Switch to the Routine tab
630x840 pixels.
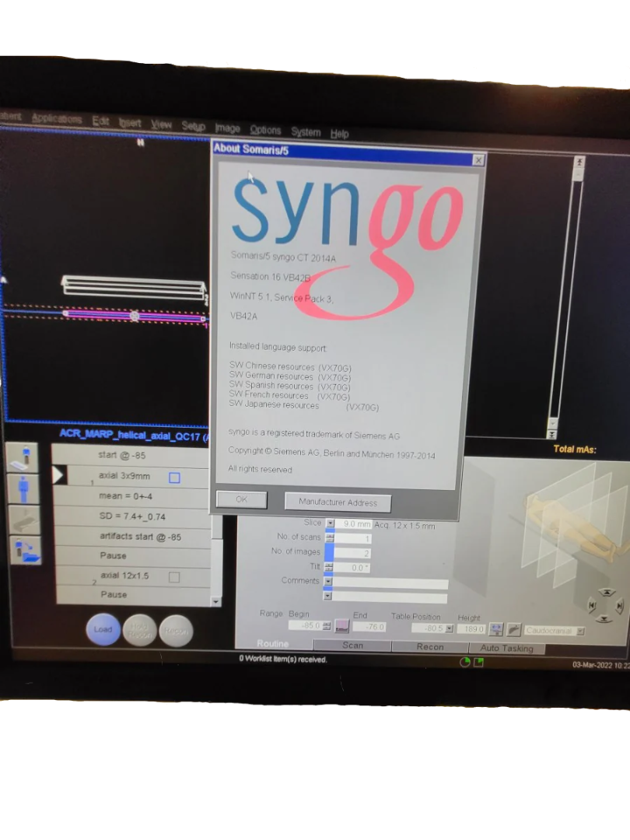[273, 643]
